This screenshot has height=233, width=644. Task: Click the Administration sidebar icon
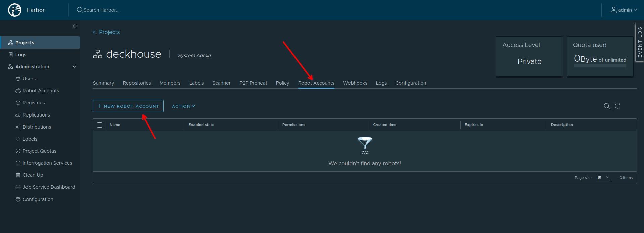coord(11,67)
